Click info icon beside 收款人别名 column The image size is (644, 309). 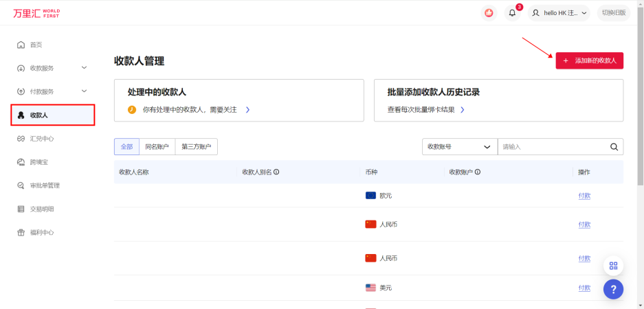tap(276, 172)
